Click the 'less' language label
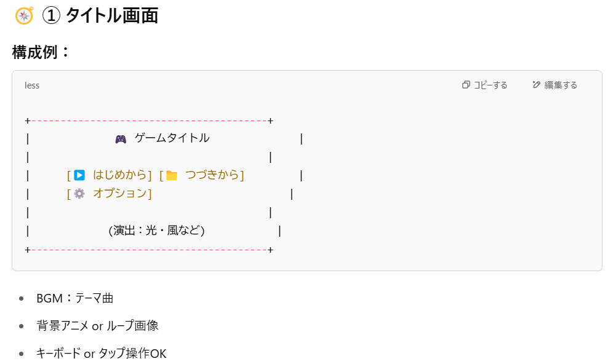Screen dimensions: 613x364 pos(32,85)
